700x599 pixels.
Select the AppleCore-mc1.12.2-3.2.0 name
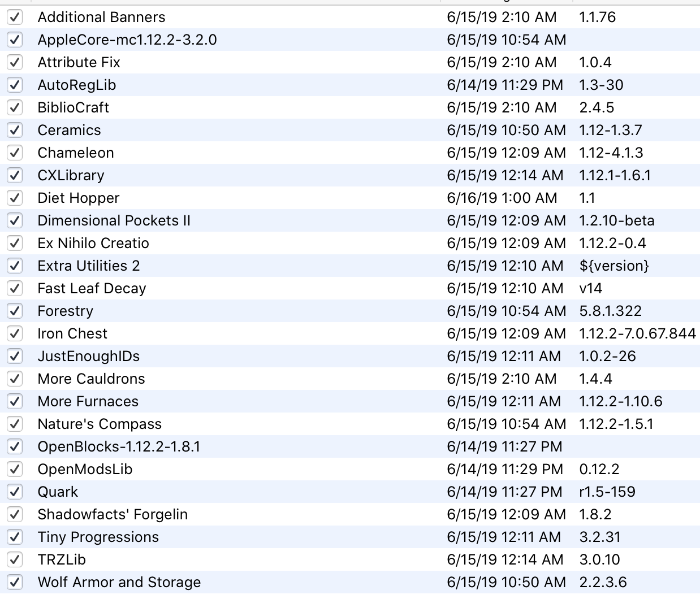(127, 40)
